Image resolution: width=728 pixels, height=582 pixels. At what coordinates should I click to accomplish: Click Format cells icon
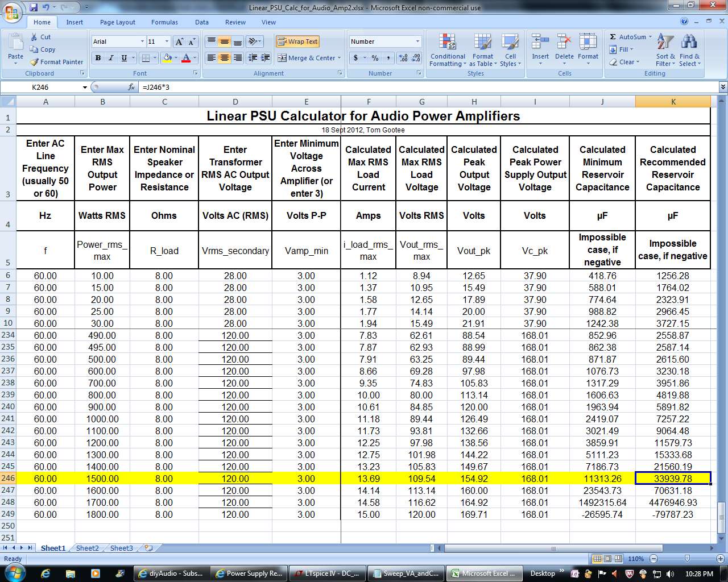pos(588,41)
